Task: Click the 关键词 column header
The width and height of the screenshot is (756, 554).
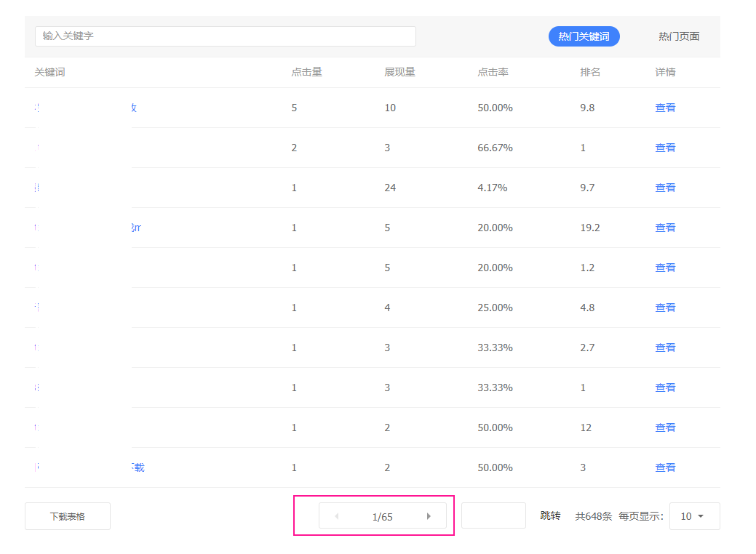Action: tap(49, 72)
